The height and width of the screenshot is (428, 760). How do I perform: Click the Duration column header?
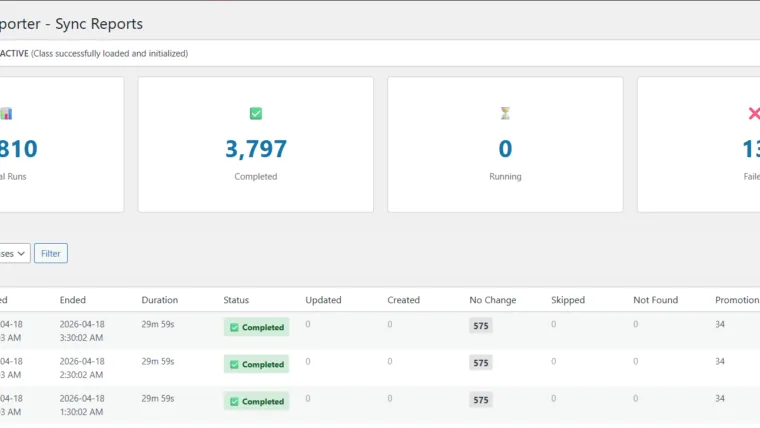click(x=159, y=300)
